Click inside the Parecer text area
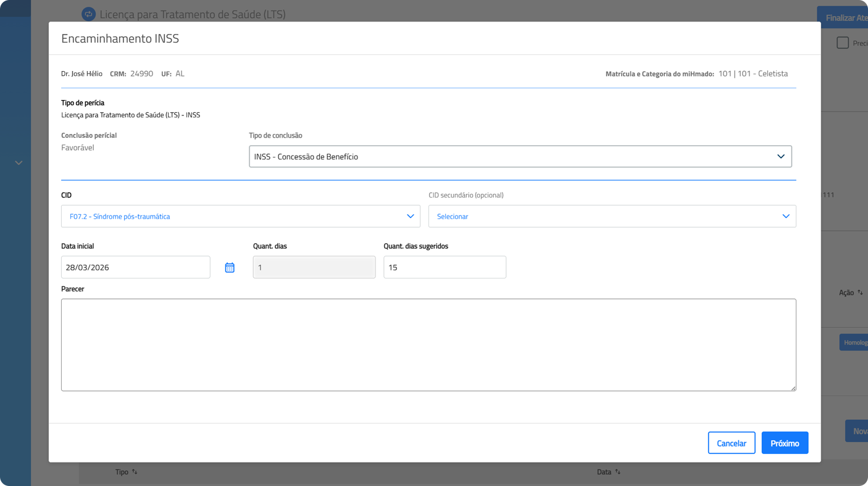 coord(428,345)
